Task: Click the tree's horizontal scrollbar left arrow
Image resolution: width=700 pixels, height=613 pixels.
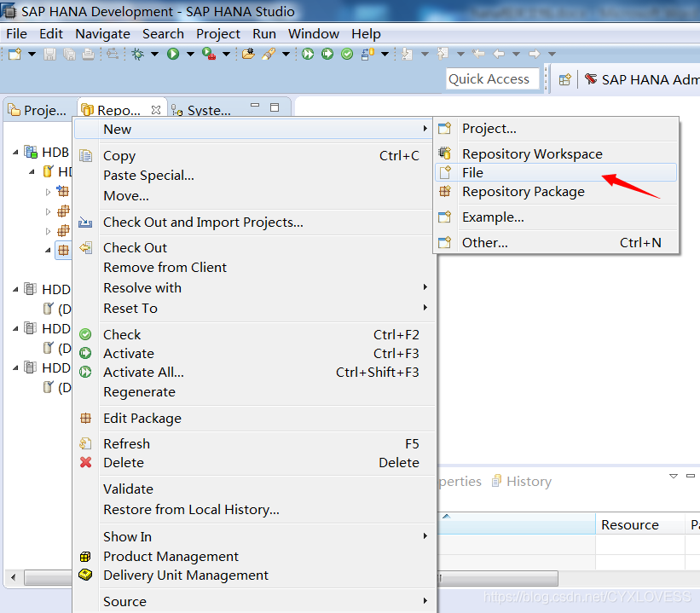Action: [x=13, y=578]
